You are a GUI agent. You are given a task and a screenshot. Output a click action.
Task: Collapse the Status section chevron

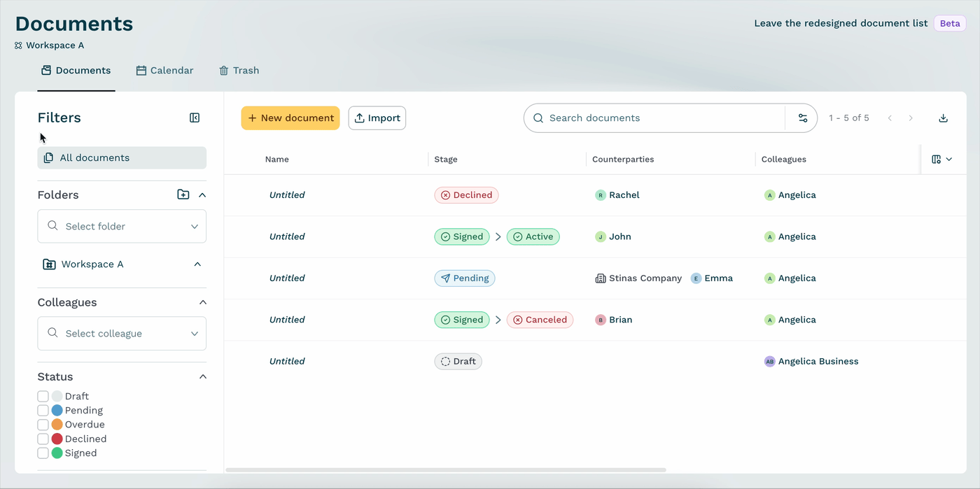click(203, 377)
